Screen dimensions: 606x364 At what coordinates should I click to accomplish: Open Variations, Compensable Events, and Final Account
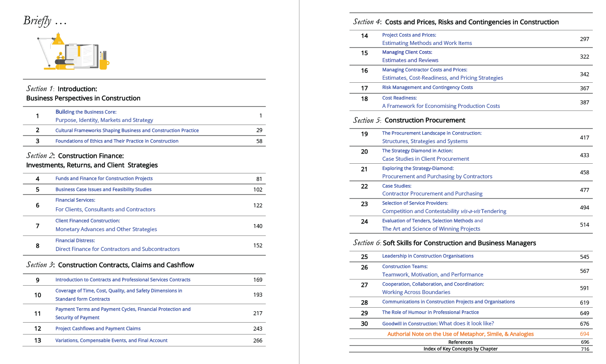click(x=111, y=341)
